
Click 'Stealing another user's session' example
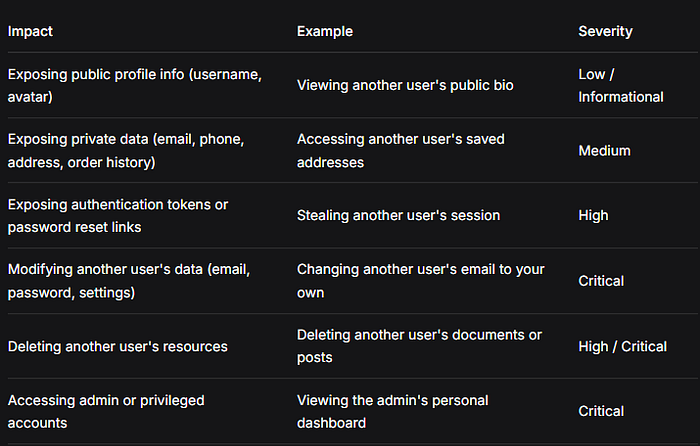398,216
